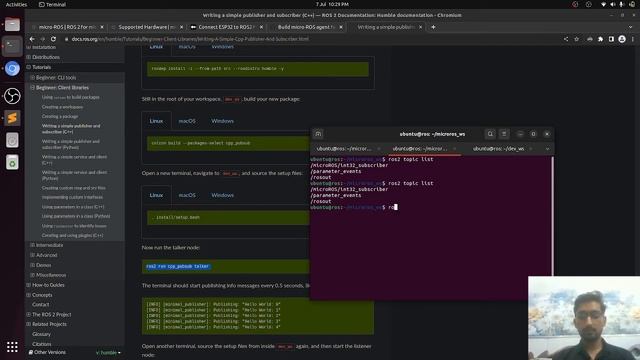Expand the Demos sidebar section
Screen dimensions: 640x360
tap(33, 265)
